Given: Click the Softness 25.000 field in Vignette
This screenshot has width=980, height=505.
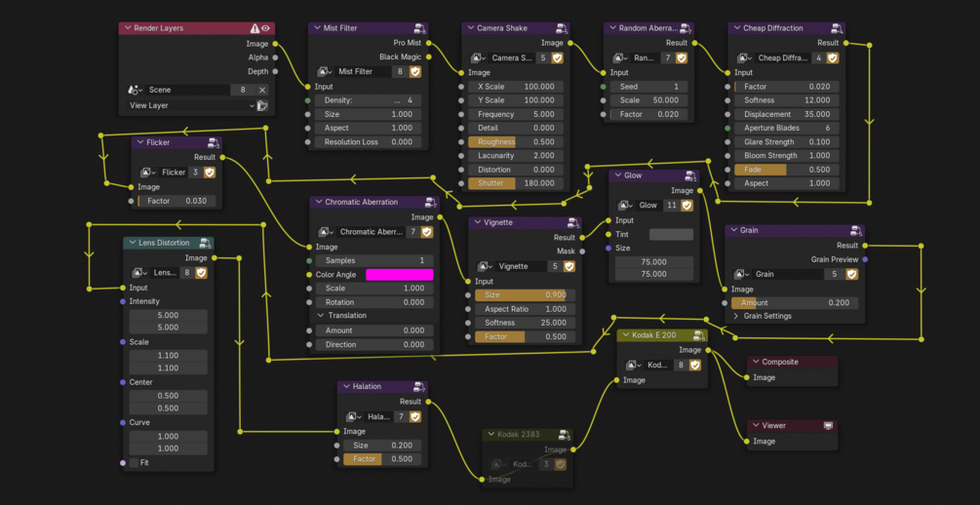Looking at the screenshot, I should click(525, 323).
